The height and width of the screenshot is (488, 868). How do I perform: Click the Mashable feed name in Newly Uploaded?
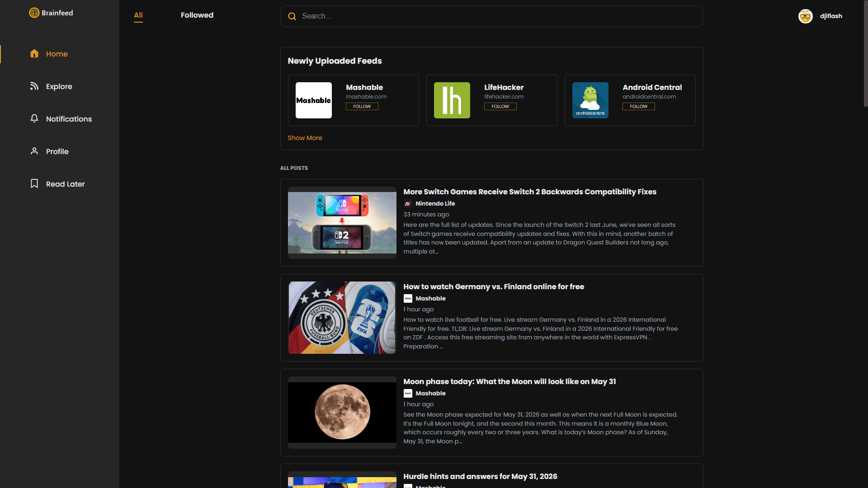tap(364, 87)
